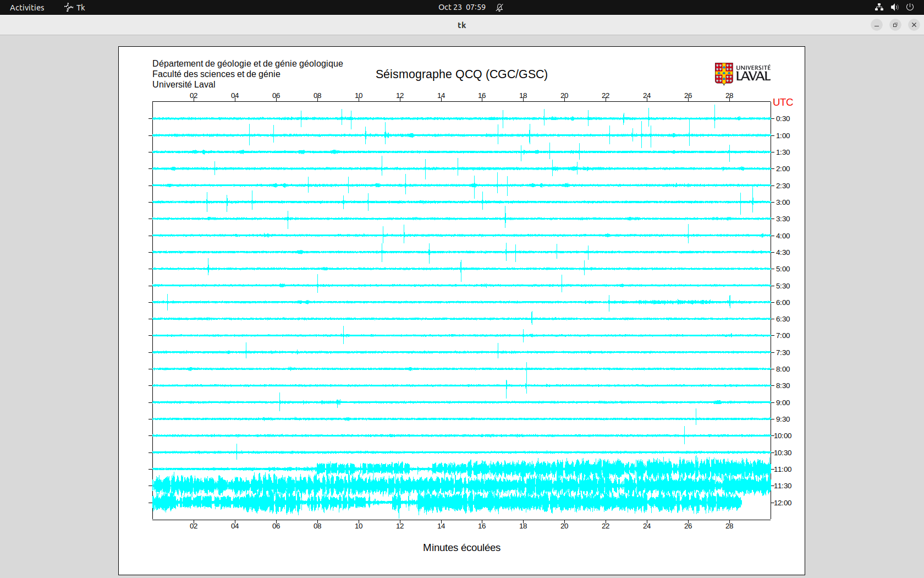Click the 12:00 time label
This screenshot has height=578, width=924.
(x=783, y=503)
